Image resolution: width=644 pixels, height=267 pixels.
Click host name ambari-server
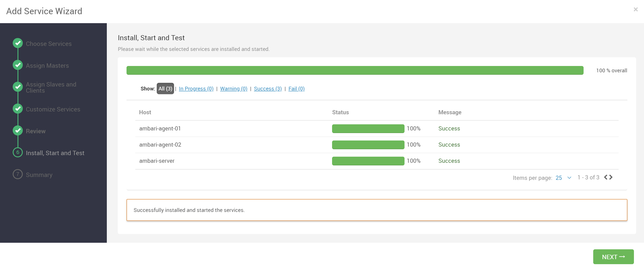[157, 161]
